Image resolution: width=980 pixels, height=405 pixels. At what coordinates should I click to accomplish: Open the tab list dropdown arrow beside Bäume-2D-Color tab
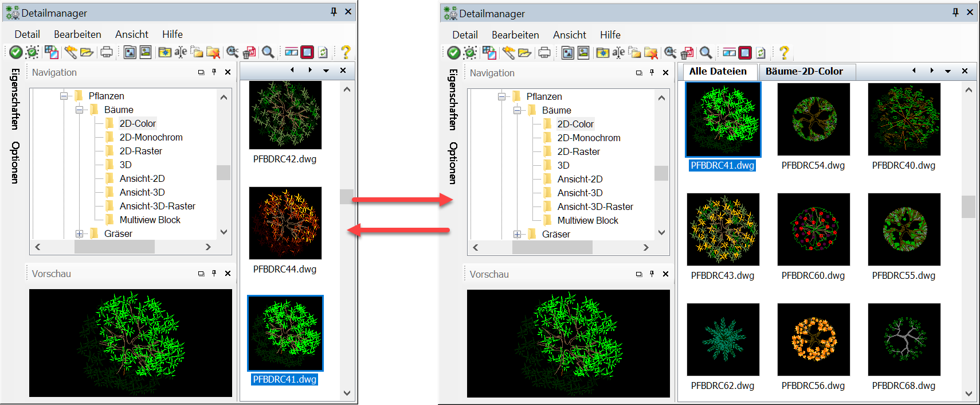click(948, 71)
